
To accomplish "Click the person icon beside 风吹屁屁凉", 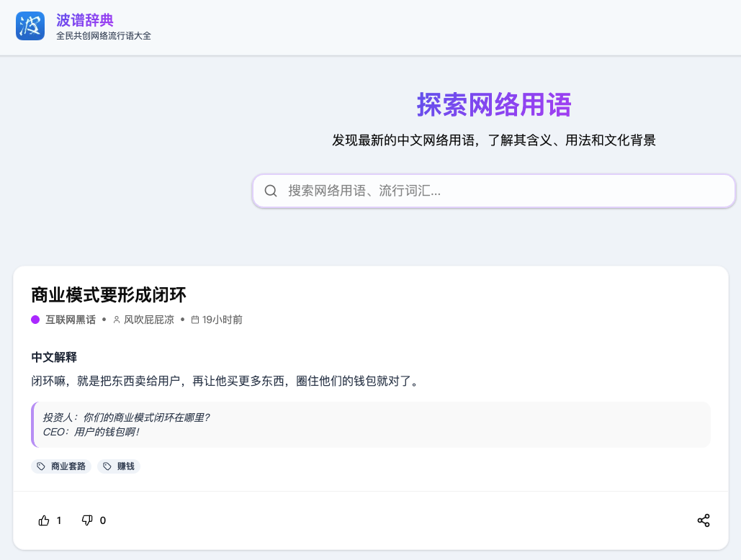I will 117,320.
